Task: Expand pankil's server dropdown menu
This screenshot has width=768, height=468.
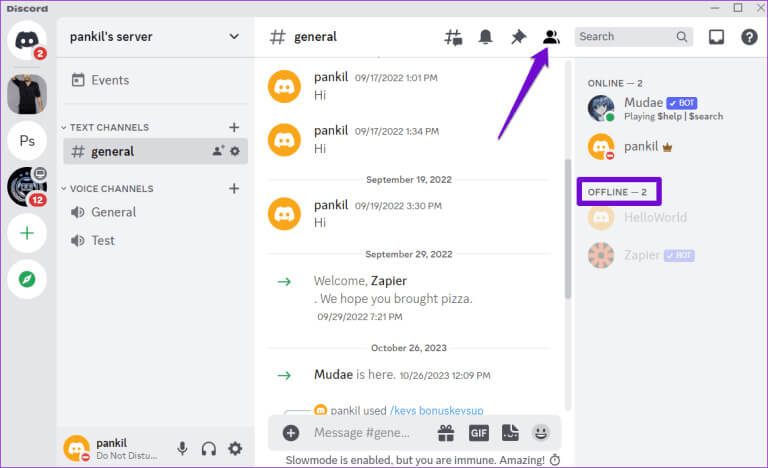Action: point(234,37)
